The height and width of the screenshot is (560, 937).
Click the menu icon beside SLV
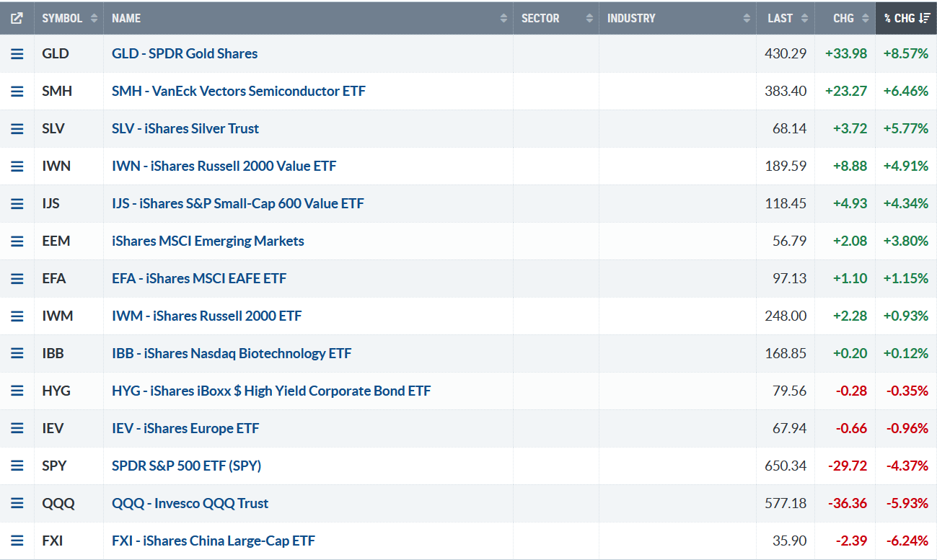pyautogui.click(x=17, y=128)
